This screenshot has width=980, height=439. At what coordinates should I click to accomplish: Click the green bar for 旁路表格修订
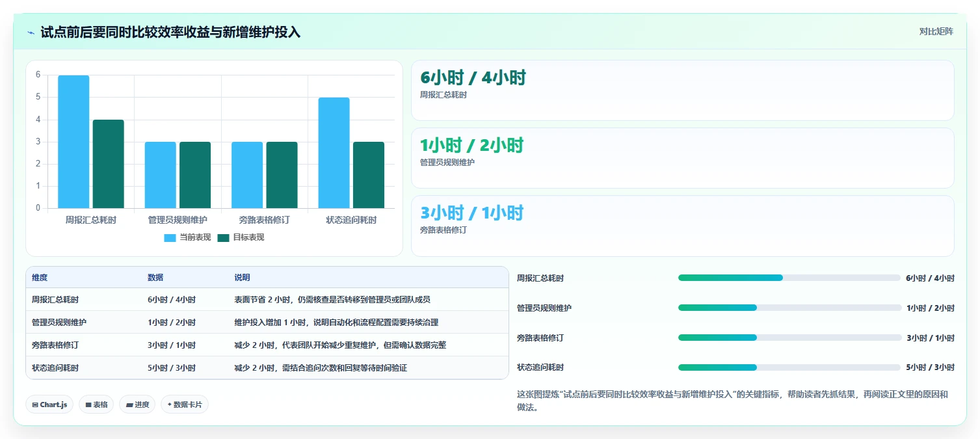click(x=282, y=175)
